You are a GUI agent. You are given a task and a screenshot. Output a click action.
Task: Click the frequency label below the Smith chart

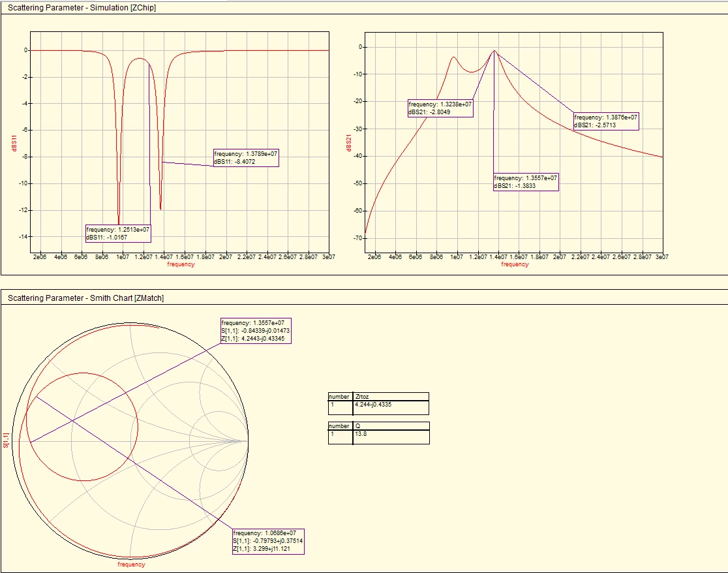tap(131, 565)
